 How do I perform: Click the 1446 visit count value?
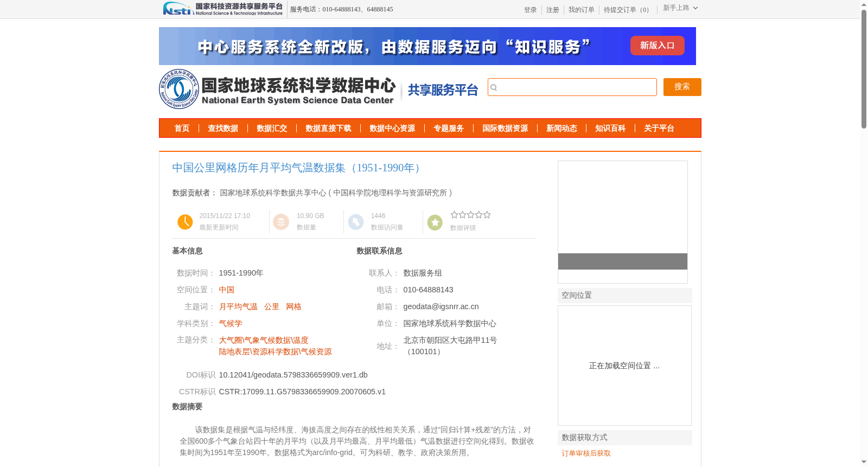378,216
